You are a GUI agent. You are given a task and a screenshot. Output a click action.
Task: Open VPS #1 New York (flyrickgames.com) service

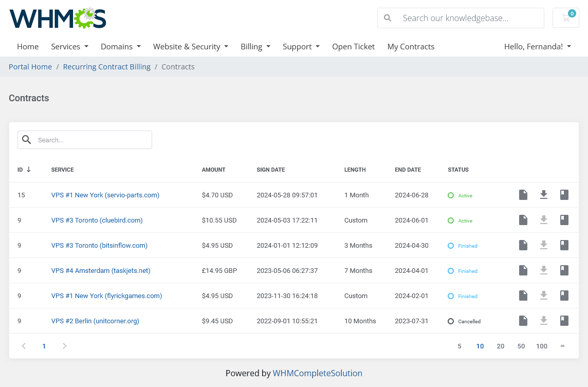click(107, 296)
